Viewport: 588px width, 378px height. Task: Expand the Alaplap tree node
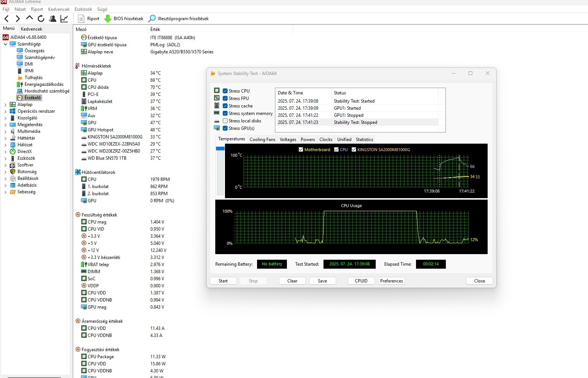pyautogui.click(x=5, y=104)
